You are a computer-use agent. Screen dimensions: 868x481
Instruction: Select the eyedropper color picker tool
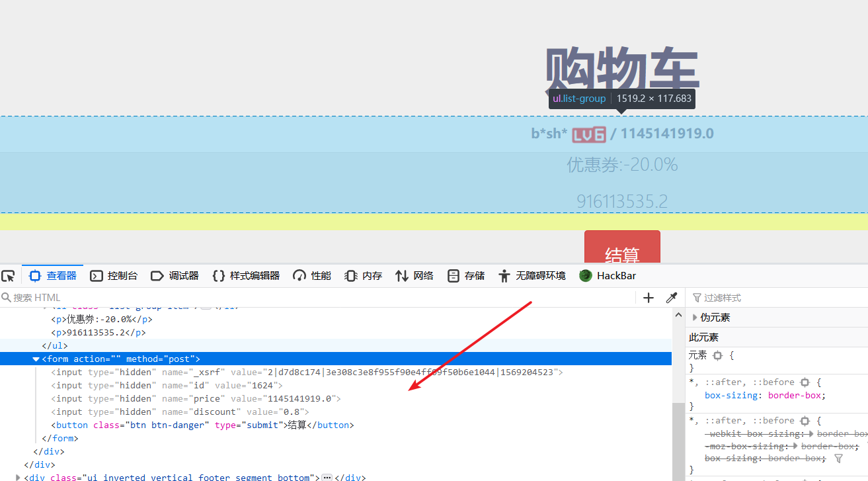[x=672, y=298]
